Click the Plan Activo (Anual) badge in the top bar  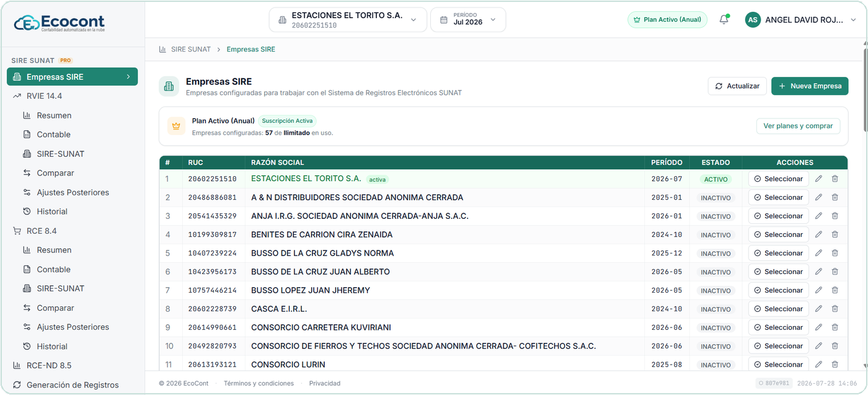667,20
